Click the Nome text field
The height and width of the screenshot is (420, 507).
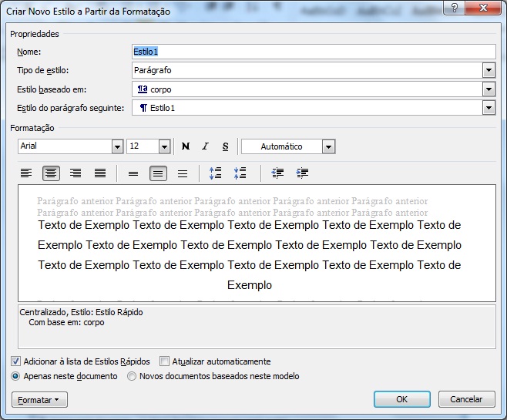tap(313, 52)
